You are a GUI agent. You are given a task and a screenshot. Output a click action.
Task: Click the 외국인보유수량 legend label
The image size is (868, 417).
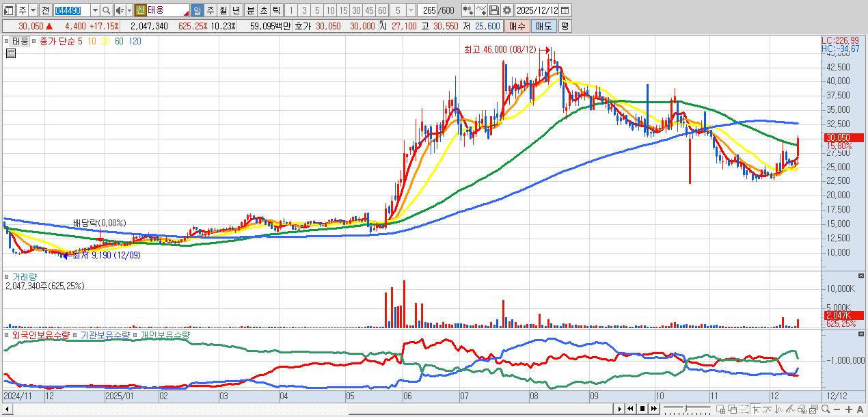[42, 335]
